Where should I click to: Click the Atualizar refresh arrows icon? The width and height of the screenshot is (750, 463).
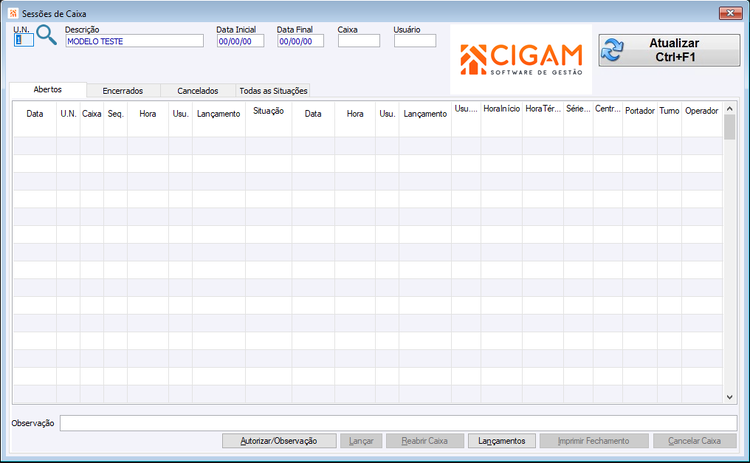[613, 50]
